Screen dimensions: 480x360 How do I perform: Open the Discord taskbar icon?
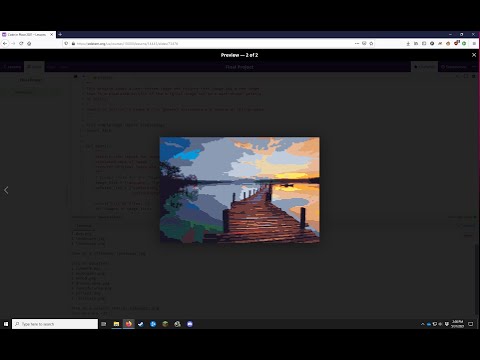(190, 324)
